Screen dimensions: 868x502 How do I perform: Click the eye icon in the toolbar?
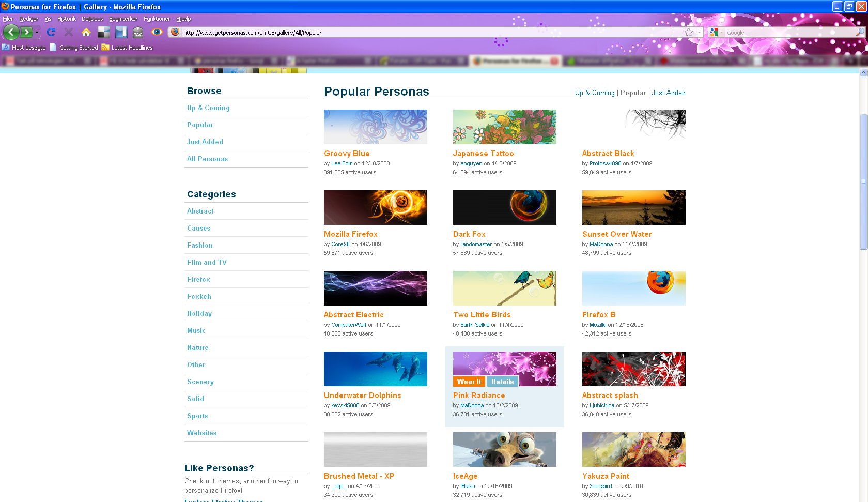(157, 32)
